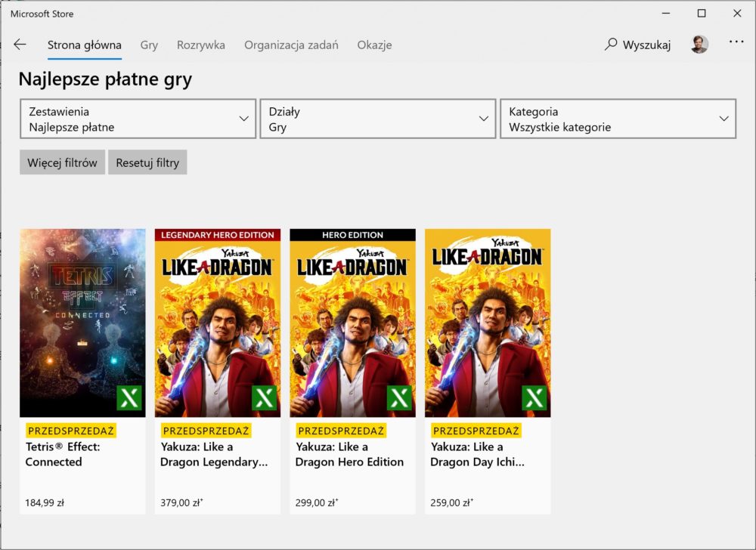756x550 pixels.
Task: Select title 'Yakuza: Like a Dragon Day Ichi...'
Action: (x=477, y=454)
